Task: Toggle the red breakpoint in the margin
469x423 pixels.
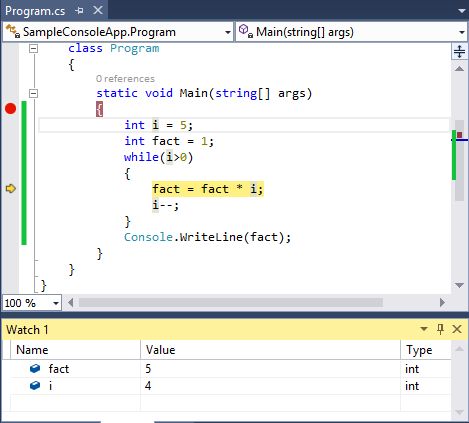Action: [10, 109]
